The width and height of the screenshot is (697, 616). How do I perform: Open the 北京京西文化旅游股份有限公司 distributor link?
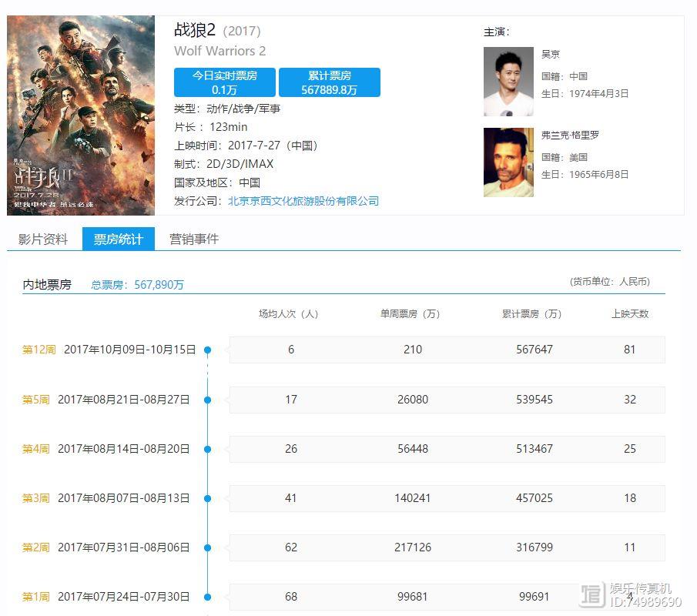[x=303, y=201]
